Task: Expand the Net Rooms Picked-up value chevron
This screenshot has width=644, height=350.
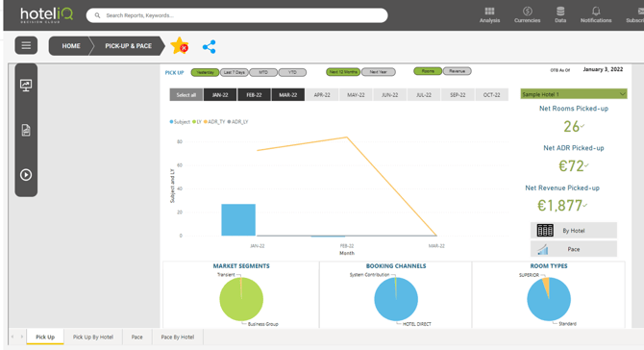Action: point(582,126)
